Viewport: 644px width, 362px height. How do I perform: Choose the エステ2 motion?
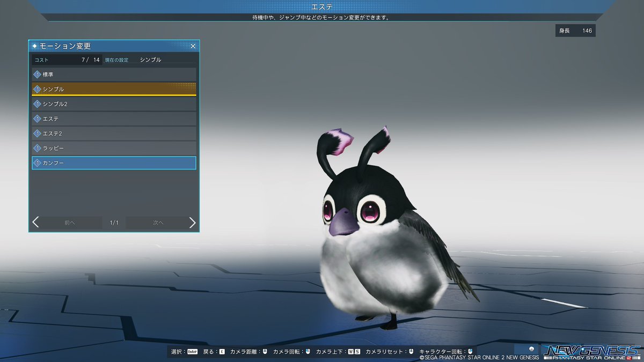tap(114, 133)
